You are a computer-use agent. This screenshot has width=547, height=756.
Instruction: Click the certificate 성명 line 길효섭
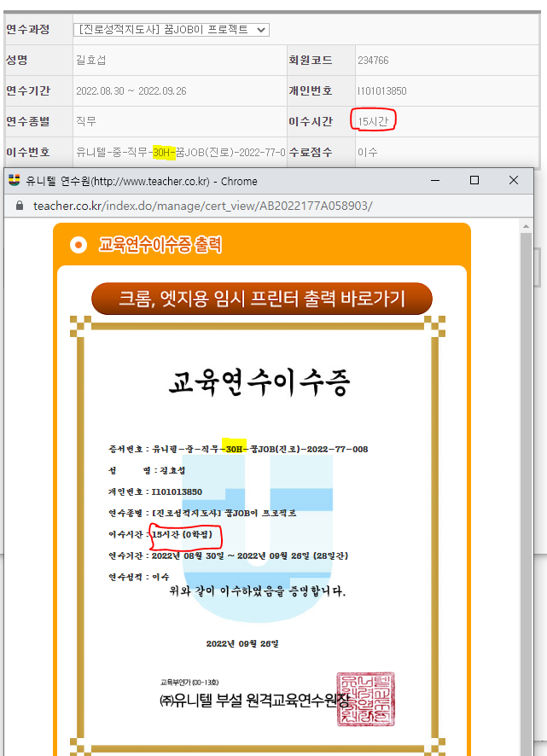tap(147, 470)
